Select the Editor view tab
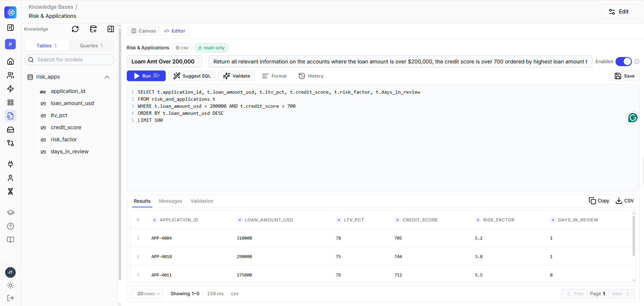644x306 pixels. (175, 31)
